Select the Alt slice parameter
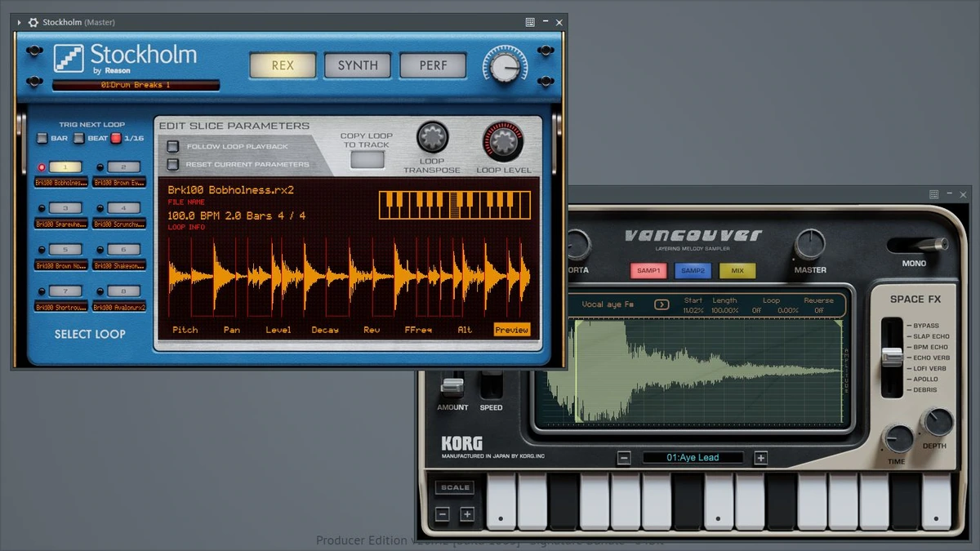 (465, 330)
